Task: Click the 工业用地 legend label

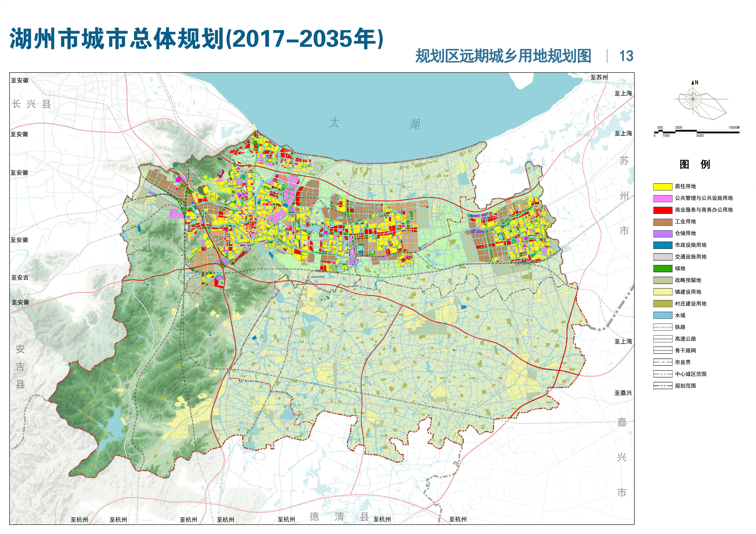Action: pyautogui.click(x=685, y=222)
